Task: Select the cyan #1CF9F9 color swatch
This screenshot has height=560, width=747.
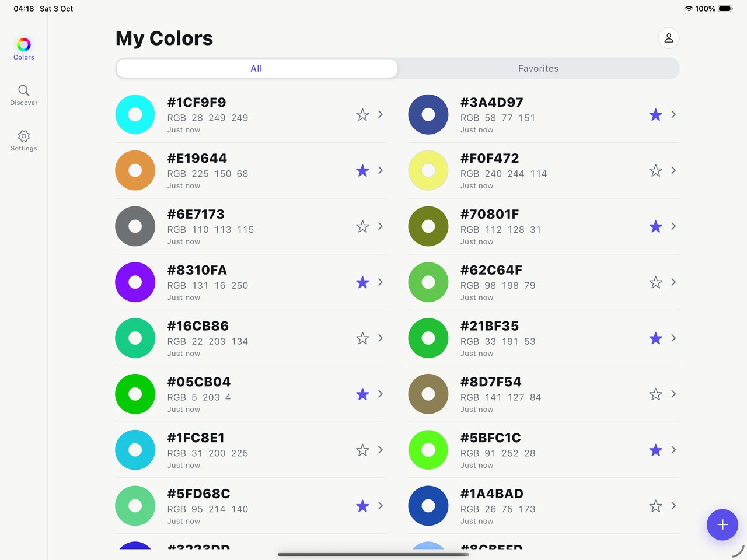Action: (x=135, y=114)
